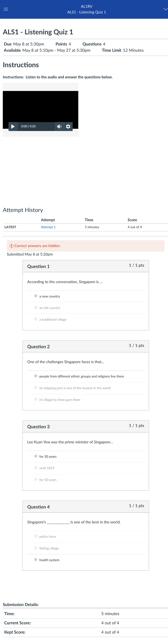This screenshot has height=644, width=168.
Task: Click the LATEST label in attempt history
Action: click(10, 227)
